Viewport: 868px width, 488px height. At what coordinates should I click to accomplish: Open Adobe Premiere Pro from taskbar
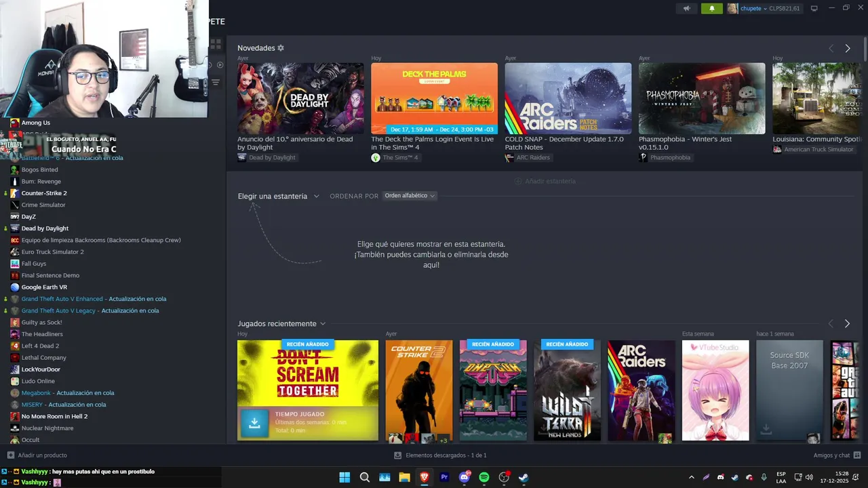(444, 477)
